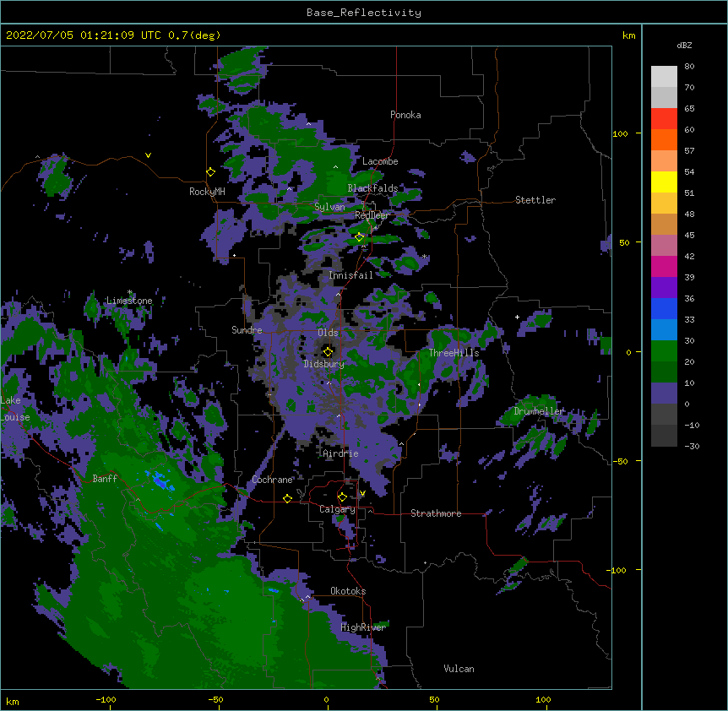Click the Drumheller city label
The width and height of the screenshot is (728, 711).
(539, 411)
